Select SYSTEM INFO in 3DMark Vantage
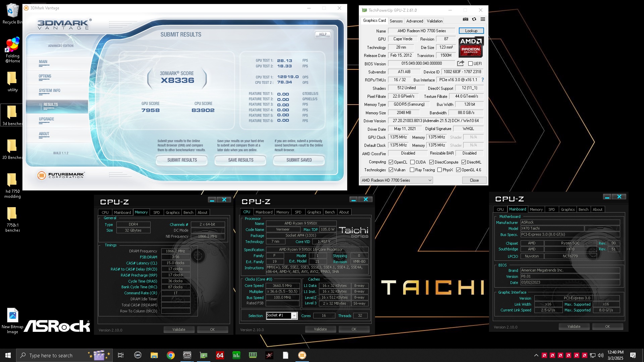 (50, 91)
